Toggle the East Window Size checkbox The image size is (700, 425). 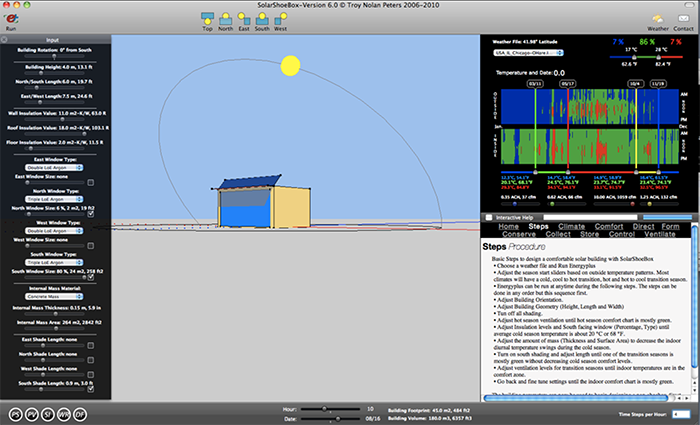pos(91,182)
